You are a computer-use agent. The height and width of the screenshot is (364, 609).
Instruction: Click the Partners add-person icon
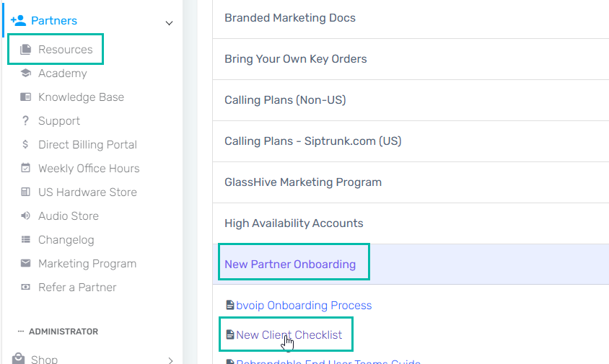coord(18,21)
